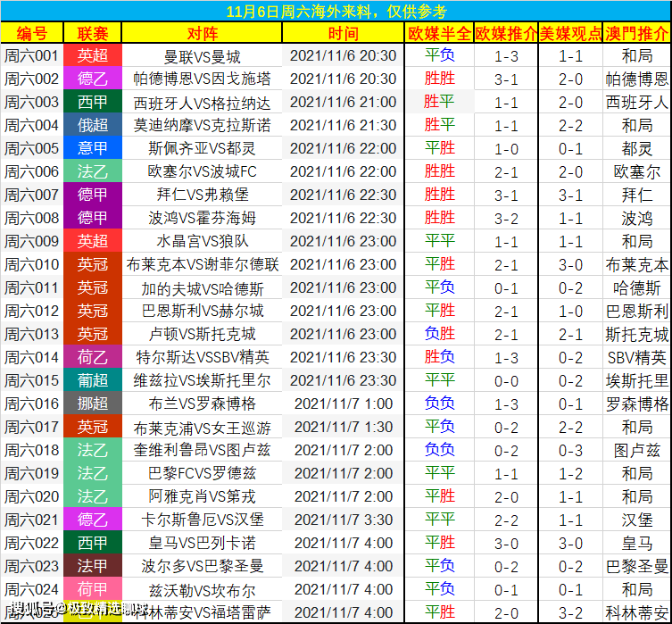Select the pink 荷甲 league cell
This screenshot has height=624, width=672.
(x=93, y=589)
